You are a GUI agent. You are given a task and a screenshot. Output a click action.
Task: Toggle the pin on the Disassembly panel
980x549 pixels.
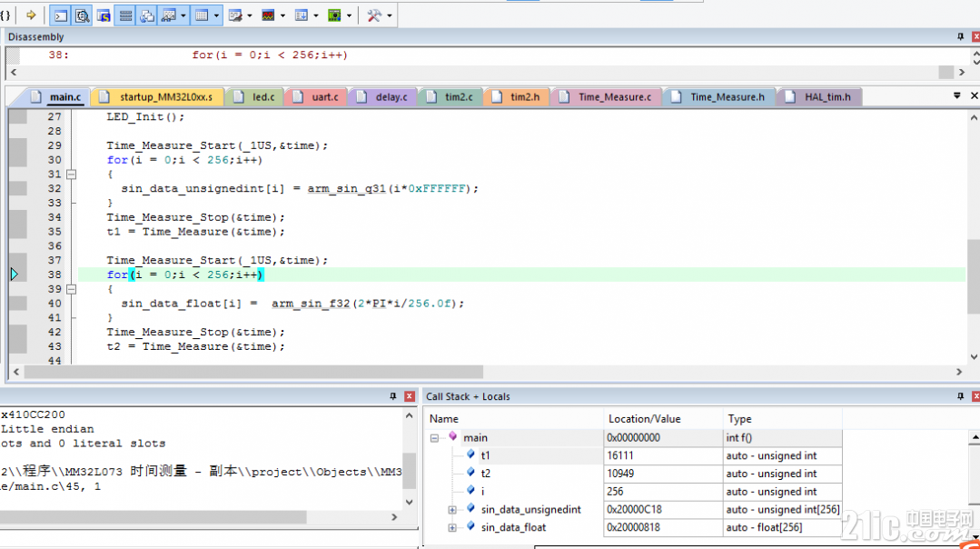(961, 37)
